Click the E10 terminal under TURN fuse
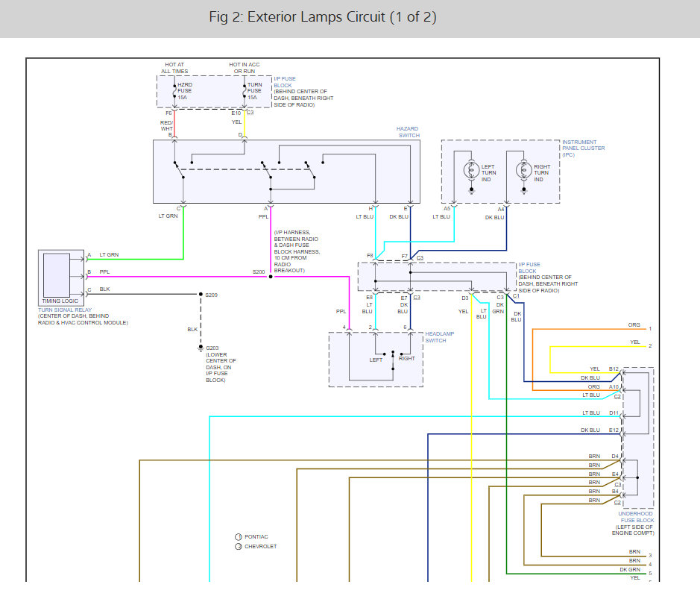Viewport: 700px width, 602px height. (236, 113)
